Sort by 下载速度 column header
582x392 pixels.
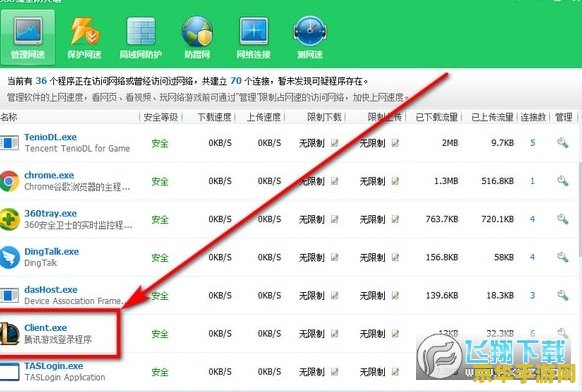(214, 117)
